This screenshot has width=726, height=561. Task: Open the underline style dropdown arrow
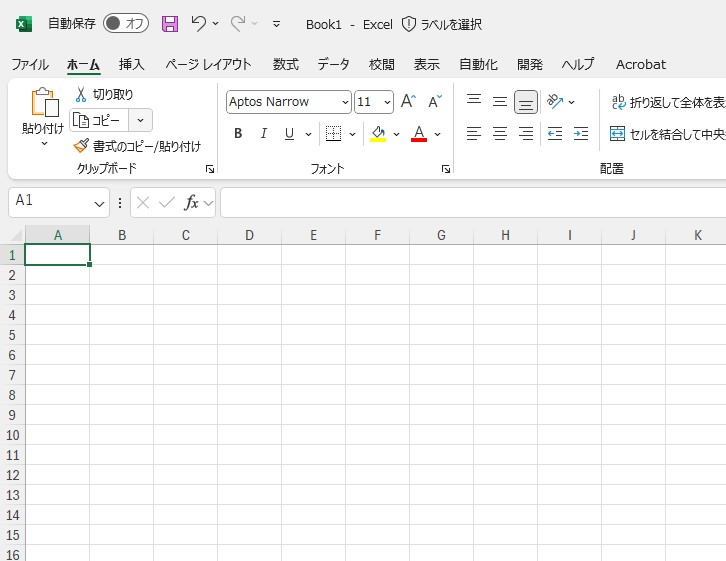[x=308, y=134]
